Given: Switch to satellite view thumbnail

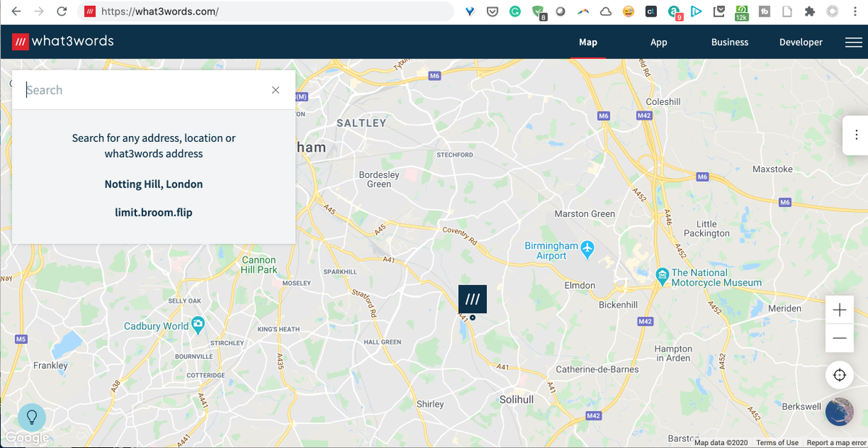Looking at the screenshot, I should point(839,412).
